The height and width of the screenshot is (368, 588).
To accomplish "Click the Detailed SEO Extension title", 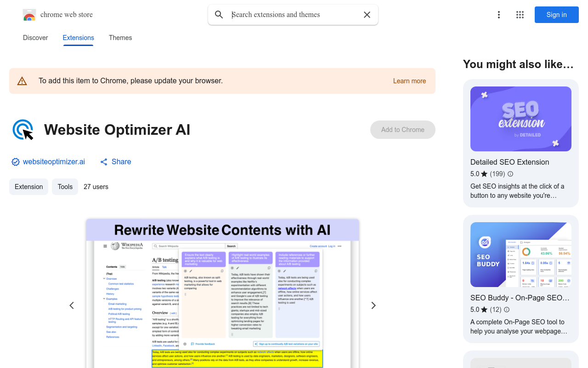I will (510, 162).
